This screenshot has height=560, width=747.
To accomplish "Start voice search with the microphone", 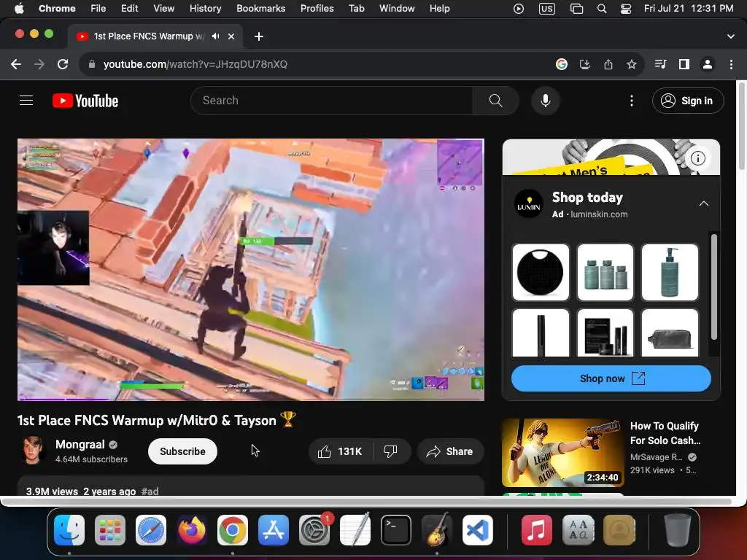I will 546,101.
